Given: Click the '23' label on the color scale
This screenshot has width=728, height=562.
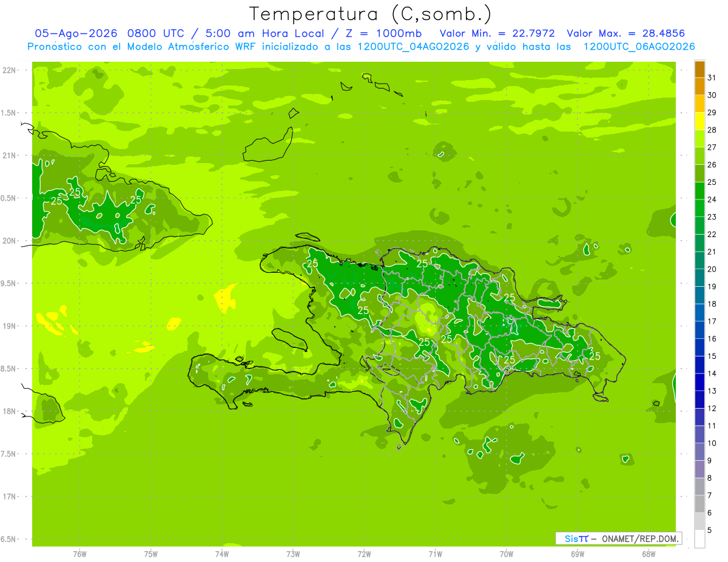Looking at the screenshot, I should pos(712,217).
